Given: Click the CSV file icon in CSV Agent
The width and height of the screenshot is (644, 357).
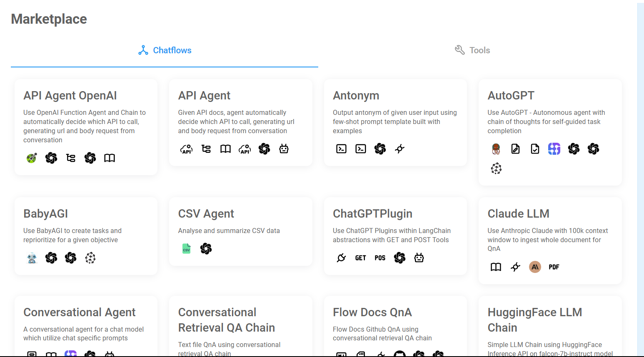Looking at the screenshot, I should 186,249.
